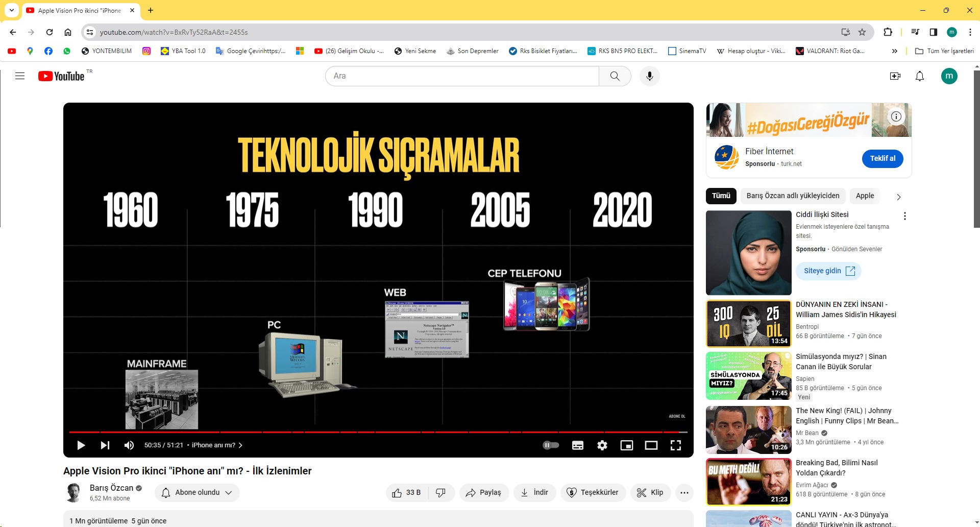View site information icon in address bar
Screen dimensions: 980x527
90,32
